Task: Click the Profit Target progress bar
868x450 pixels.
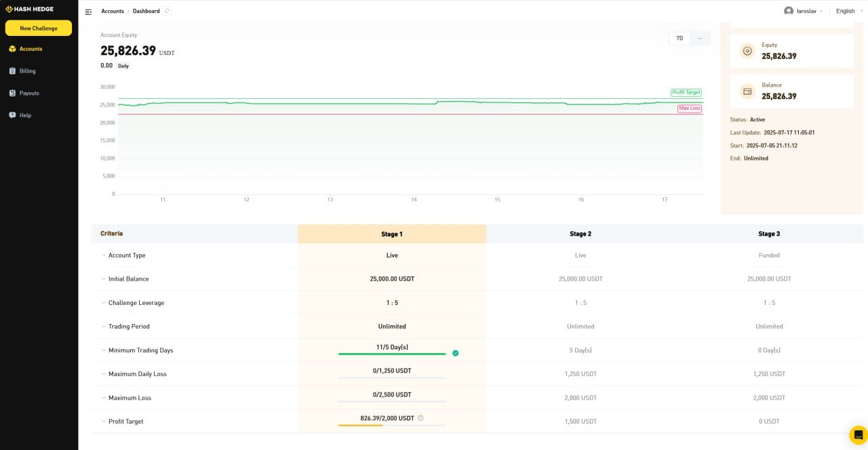Action: [x=392, y=425]
